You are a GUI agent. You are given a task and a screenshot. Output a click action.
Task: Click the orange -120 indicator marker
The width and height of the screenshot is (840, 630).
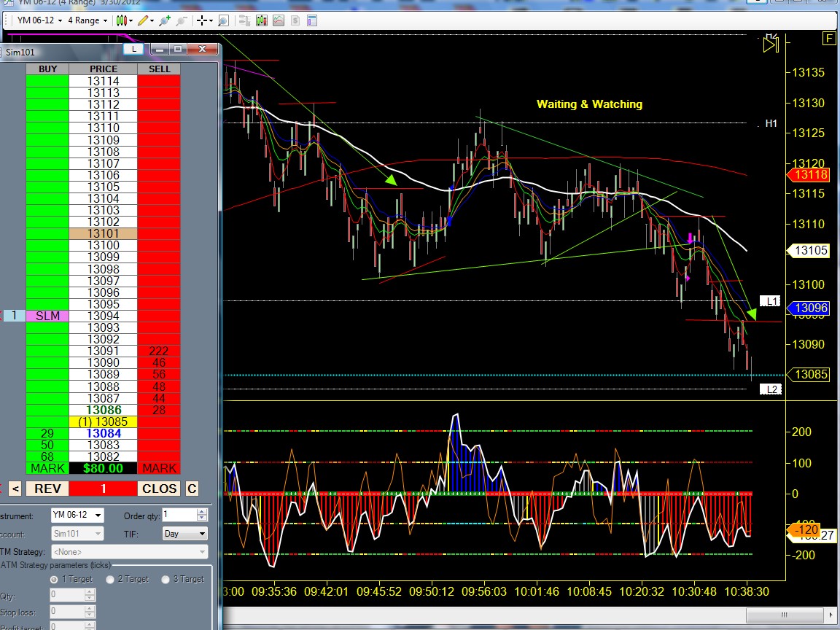[x=803, y=530]
